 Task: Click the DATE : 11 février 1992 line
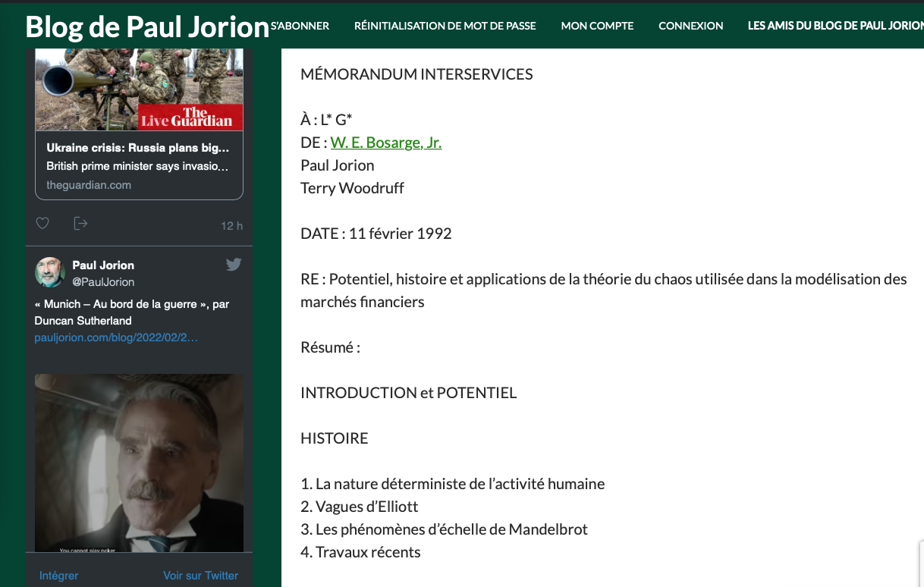point(376,234)
